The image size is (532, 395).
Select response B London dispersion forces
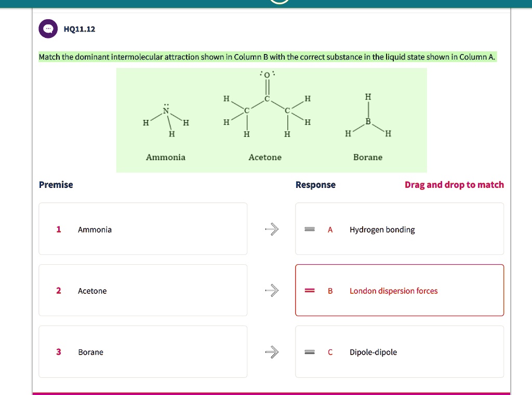click(400, 290)
